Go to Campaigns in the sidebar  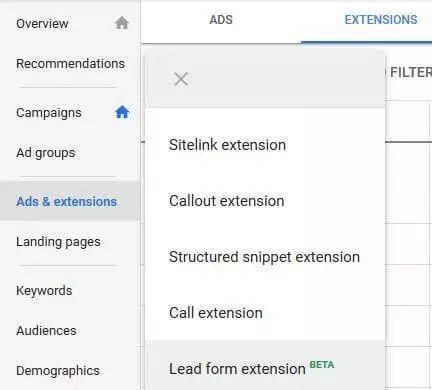(x=49, y=113)
